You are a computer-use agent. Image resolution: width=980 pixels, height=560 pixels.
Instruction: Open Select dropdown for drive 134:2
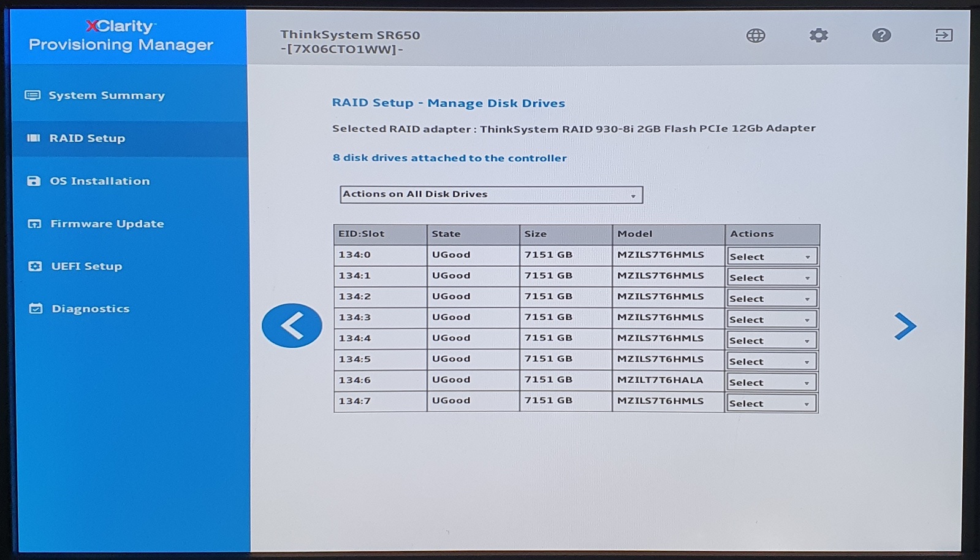(771, 298)
